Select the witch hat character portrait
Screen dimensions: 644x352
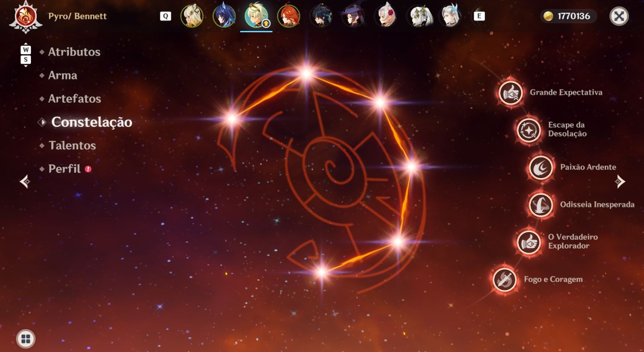pos(353,16)
